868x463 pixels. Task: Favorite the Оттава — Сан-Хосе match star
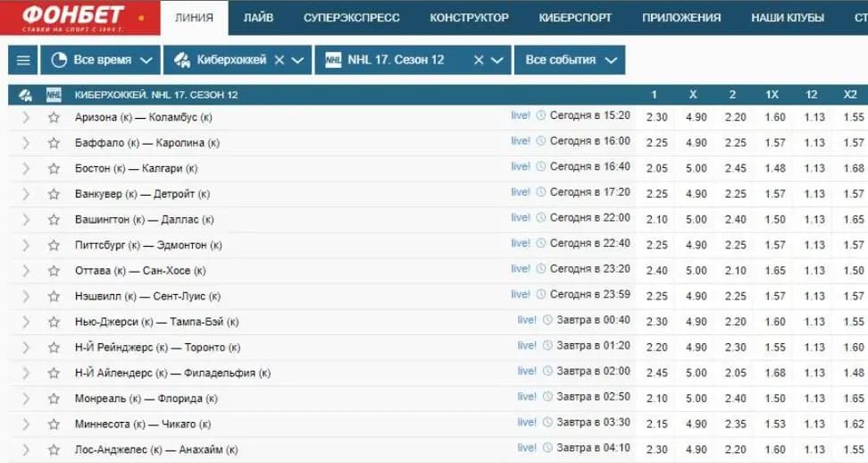(54, 271)
